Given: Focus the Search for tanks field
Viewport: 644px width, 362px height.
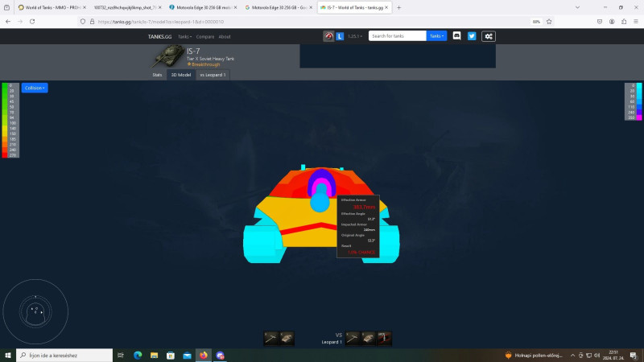Looking at the screenshot, I should pos(397,36).
